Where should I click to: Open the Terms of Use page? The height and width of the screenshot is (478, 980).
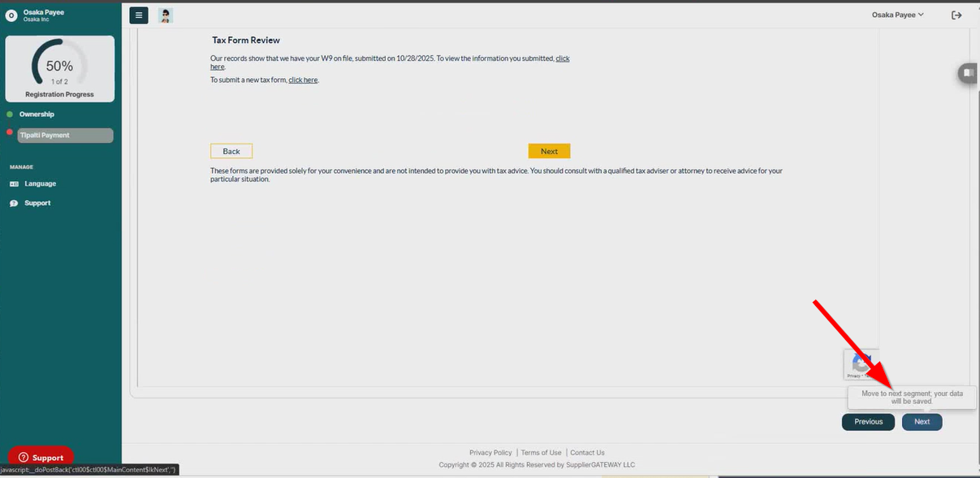tap(541, 452)
